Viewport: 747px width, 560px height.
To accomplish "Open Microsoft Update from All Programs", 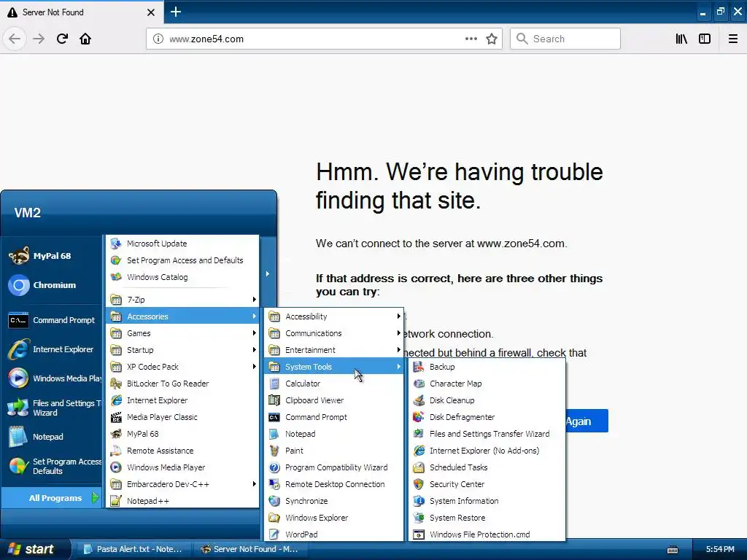I will pos(183,244).
